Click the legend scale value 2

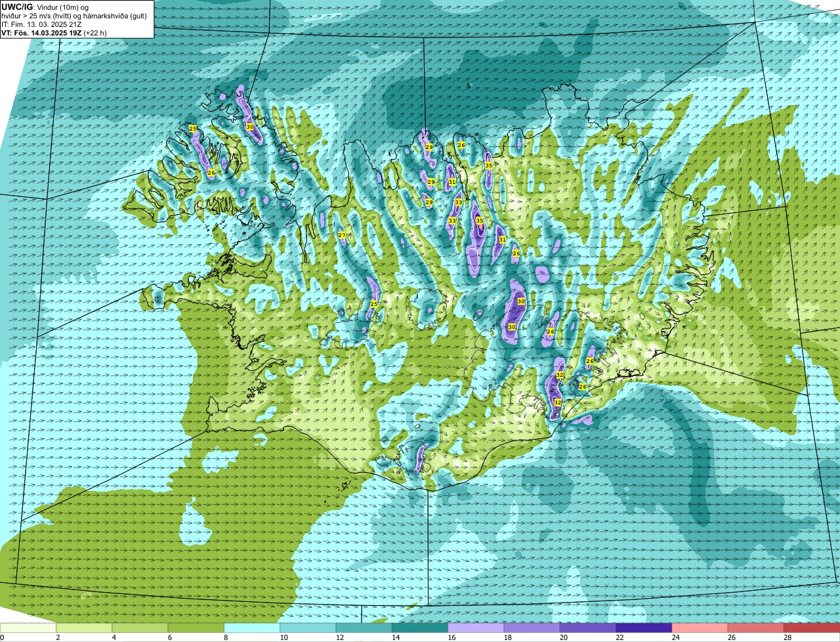(x=58, y=637)
